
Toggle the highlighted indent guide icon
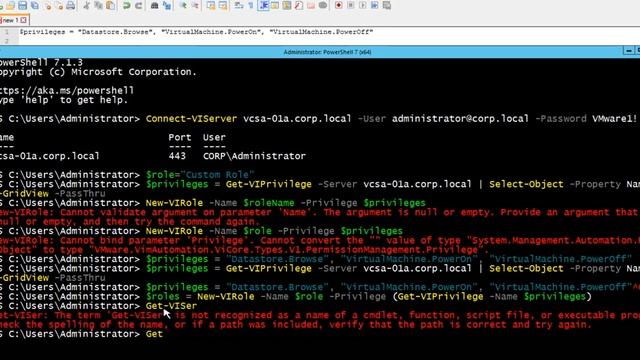pyautogui.click(x=263, y=5)
